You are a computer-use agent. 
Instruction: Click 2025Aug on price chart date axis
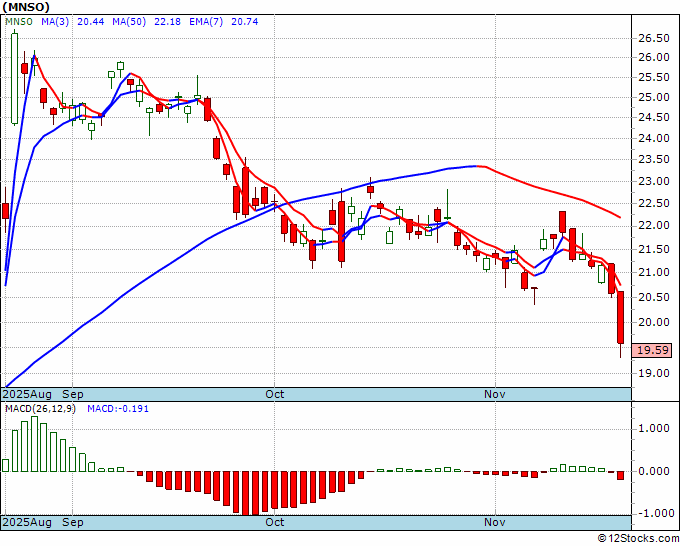(x=27, y=394)
